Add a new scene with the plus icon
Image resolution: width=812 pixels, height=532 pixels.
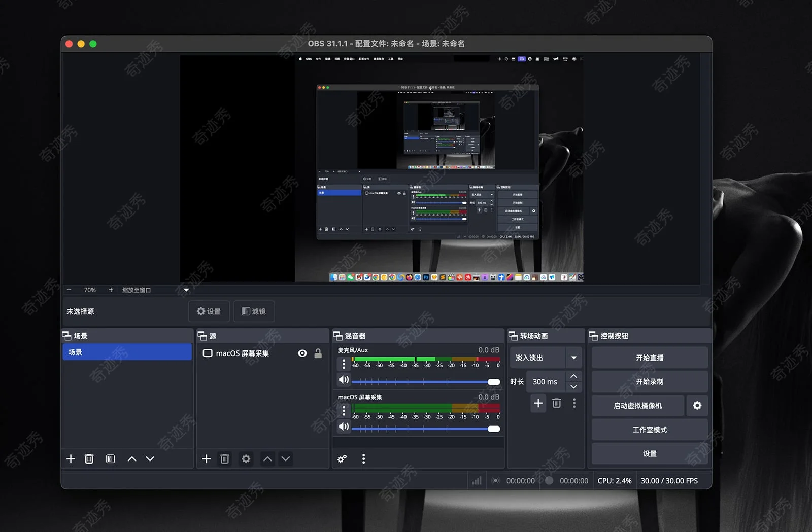(71, 459)
